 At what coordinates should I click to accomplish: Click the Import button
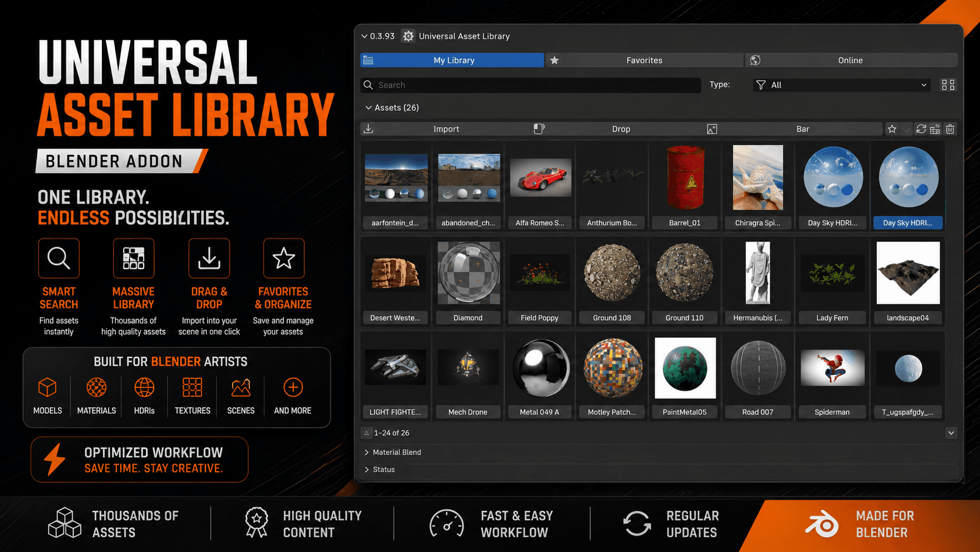coord(445,129)
